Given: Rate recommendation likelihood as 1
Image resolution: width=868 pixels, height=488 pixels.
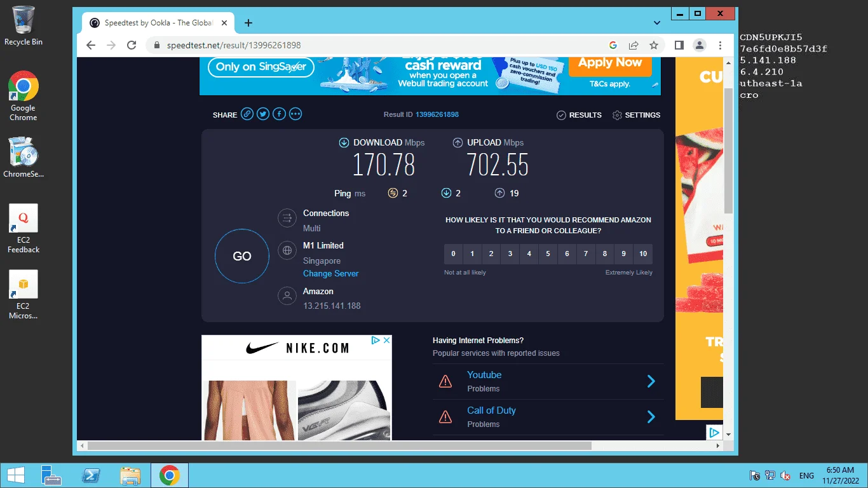Looking at the screenshot, I should point(472,254).
